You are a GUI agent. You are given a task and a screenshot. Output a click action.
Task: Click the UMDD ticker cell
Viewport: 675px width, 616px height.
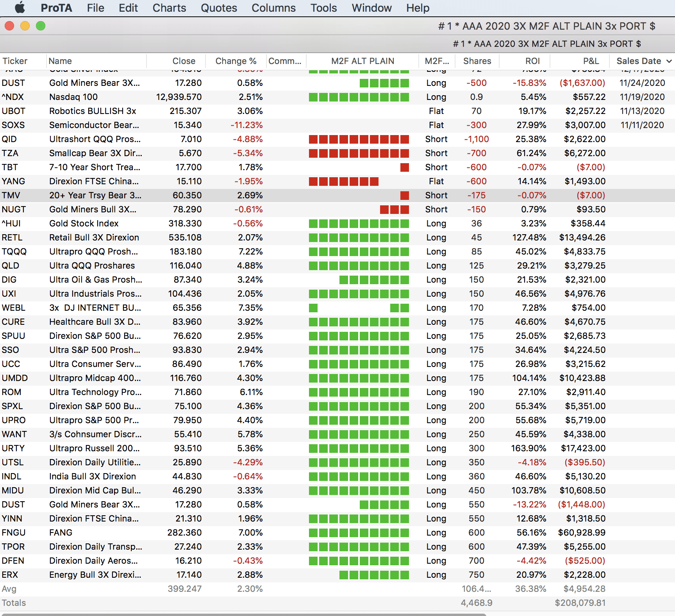coord(14,378)
